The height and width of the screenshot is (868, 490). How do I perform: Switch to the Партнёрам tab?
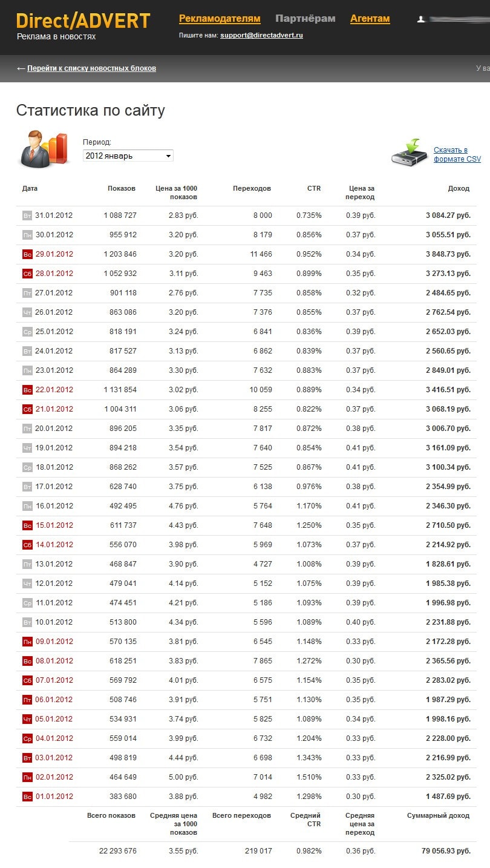[x=305, y=19]
